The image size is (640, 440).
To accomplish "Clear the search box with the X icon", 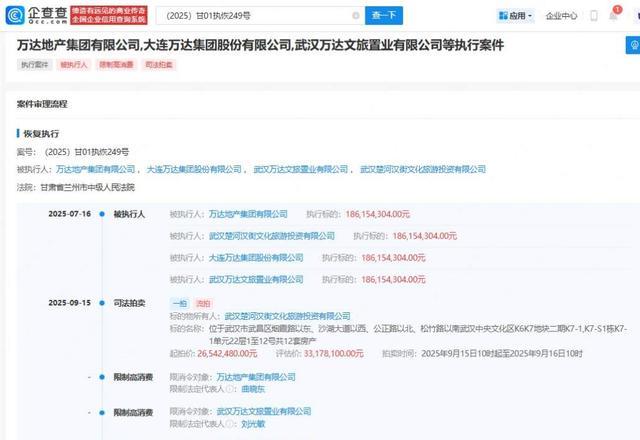I will 356,16.
